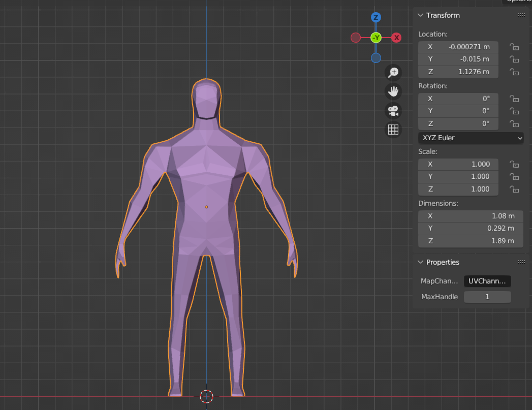The image size is (532, 410).
Task: Collapse the Properties panel
Action: pos(420,262)
